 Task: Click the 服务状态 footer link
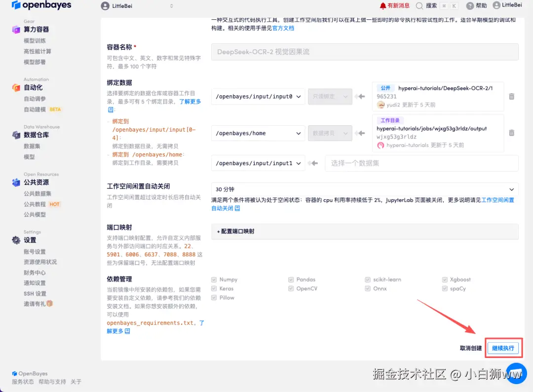point(23,382)
